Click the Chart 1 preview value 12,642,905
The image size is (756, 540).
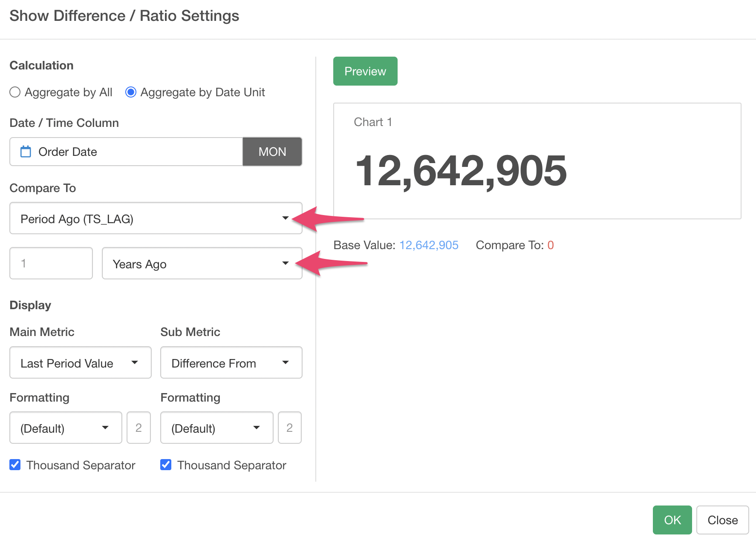click(x=461, y=171)
